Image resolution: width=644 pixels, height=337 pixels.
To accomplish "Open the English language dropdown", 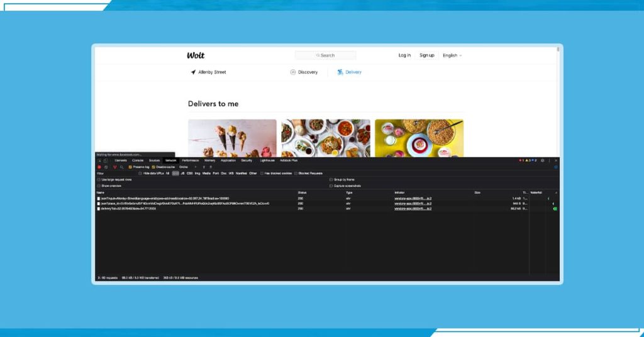I will [x=452, y=55].
